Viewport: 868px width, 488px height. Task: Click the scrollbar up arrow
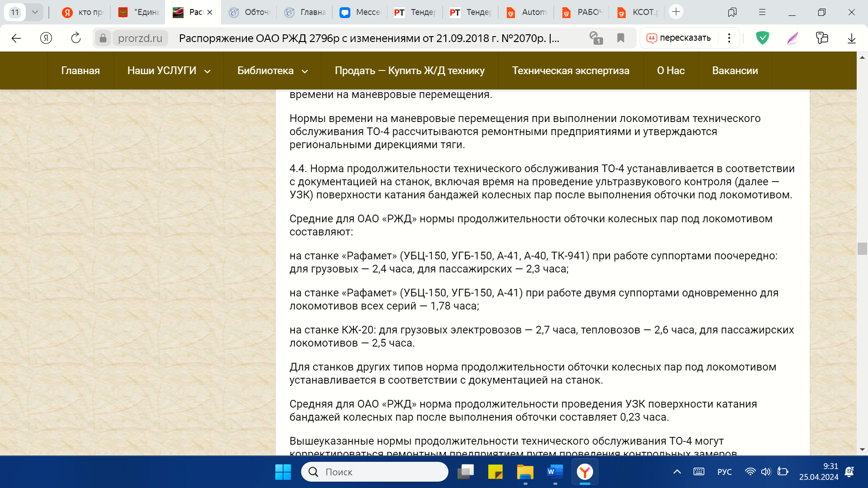pyautogui.click(x=862, y=57)
